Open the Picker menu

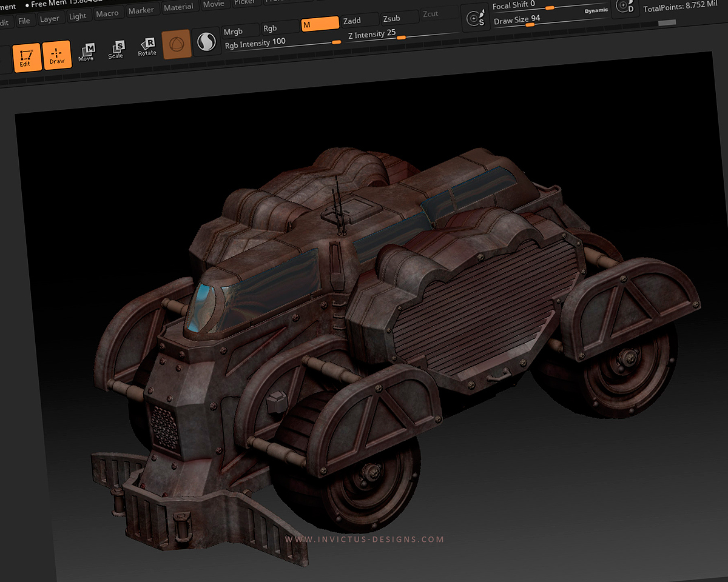point(244,2)
